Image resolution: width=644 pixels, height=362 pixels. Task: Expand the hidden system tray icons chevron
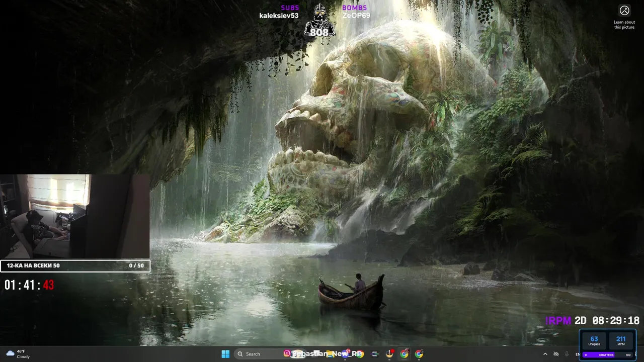click(545, 354)
